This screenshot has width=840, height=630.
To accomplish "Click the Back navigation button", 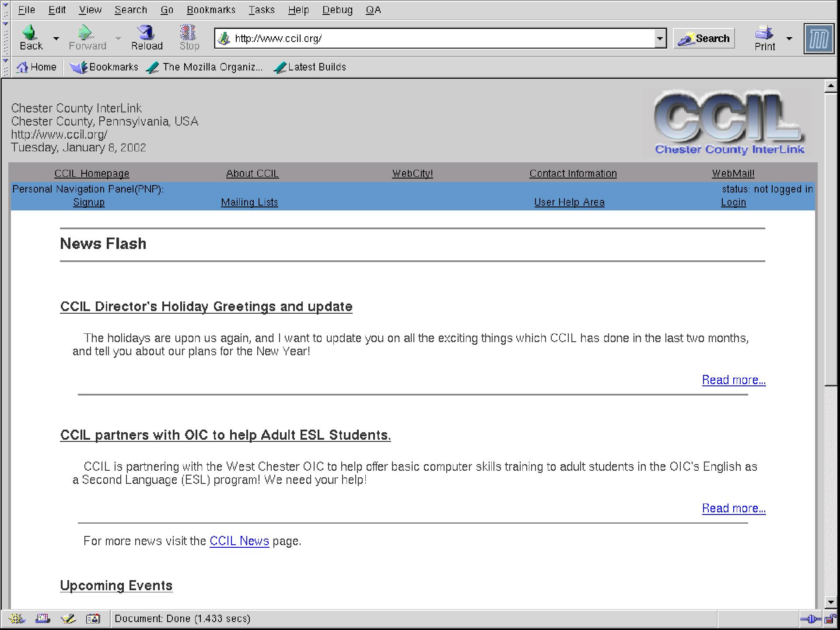I will (31, 38).
